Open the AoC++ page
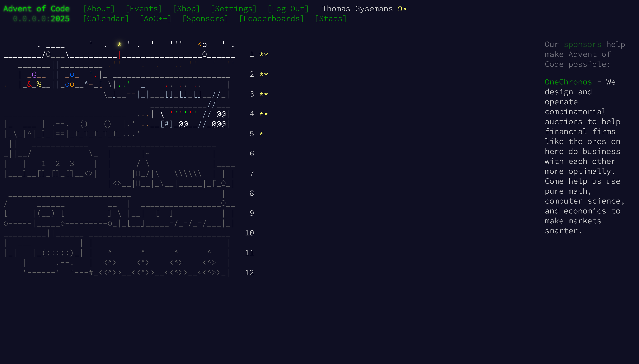This screenshot has height=364, width=639. (156, 19)
